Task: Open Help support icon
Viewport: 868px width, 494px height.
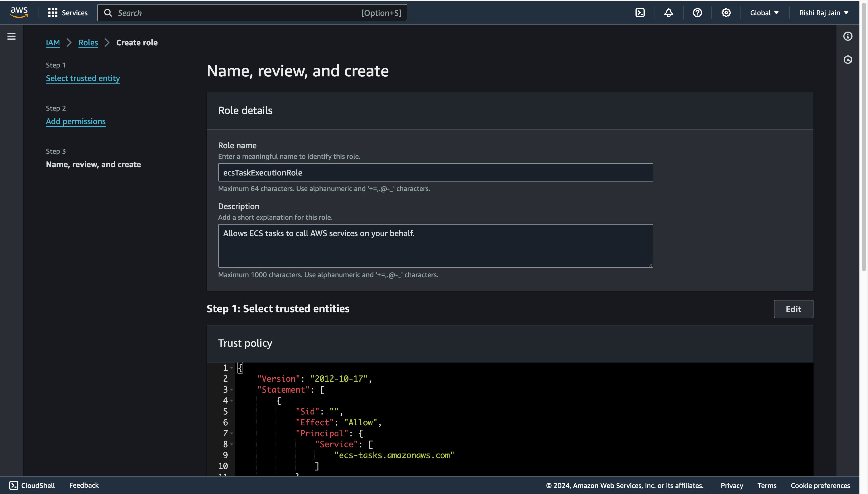Action: click(697, 13)
